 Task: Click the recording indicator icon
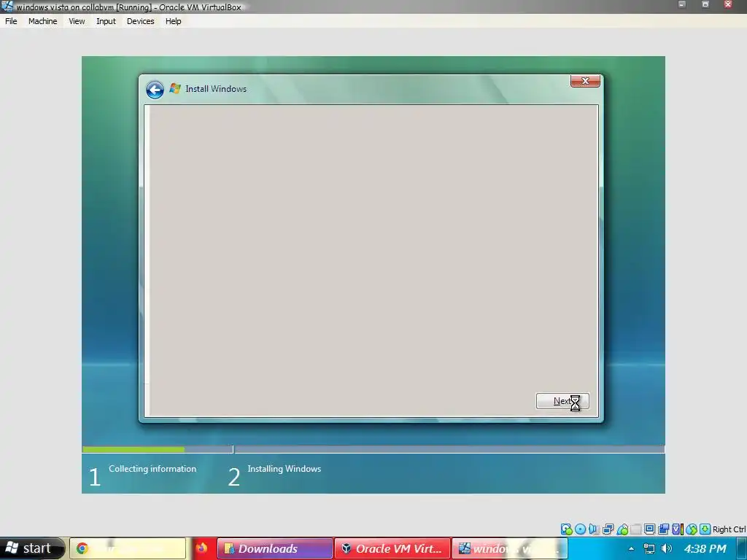click(663, 529)
